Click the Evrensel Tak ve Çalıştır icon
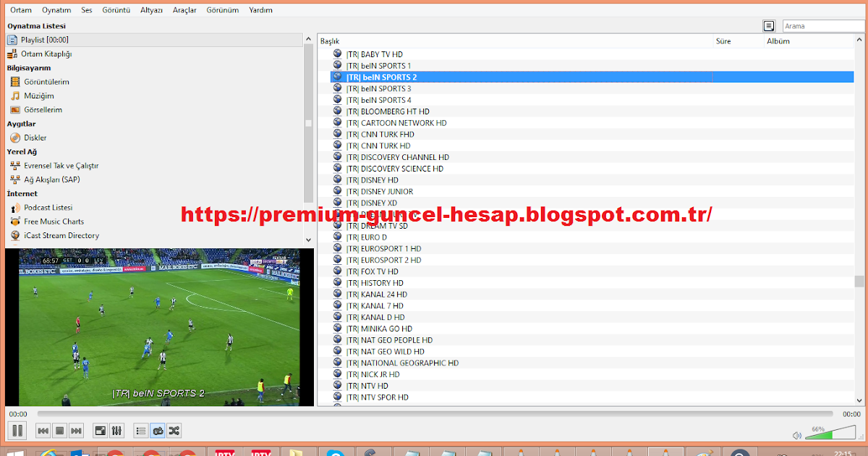The height and width of the screenshot is (456, 868). [x=15, y=166]
